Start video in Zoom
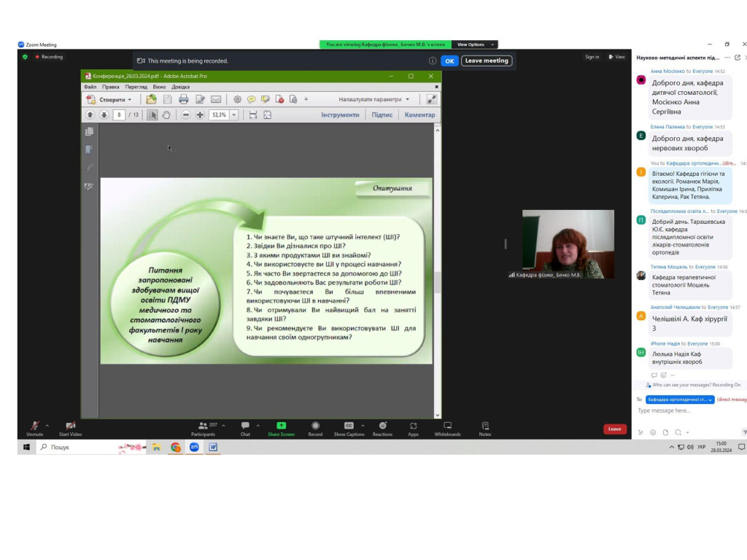747x560 pixels. pos(71,429)
